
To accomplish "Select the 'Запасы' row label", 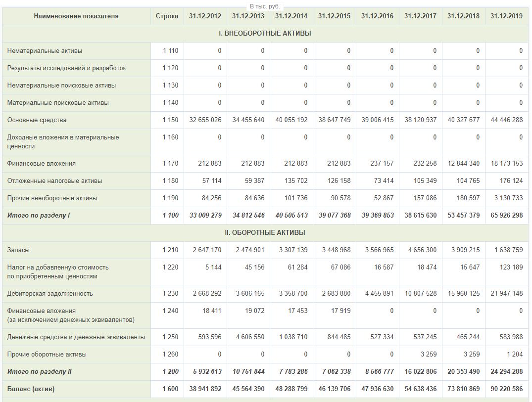I will click(x=18, y=250).
